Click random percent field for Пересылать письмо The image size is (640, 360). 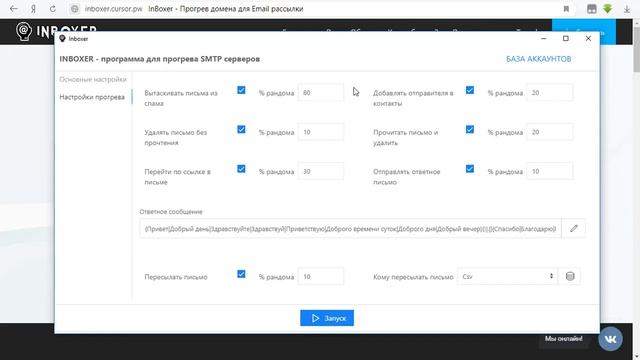click(321, 276)
